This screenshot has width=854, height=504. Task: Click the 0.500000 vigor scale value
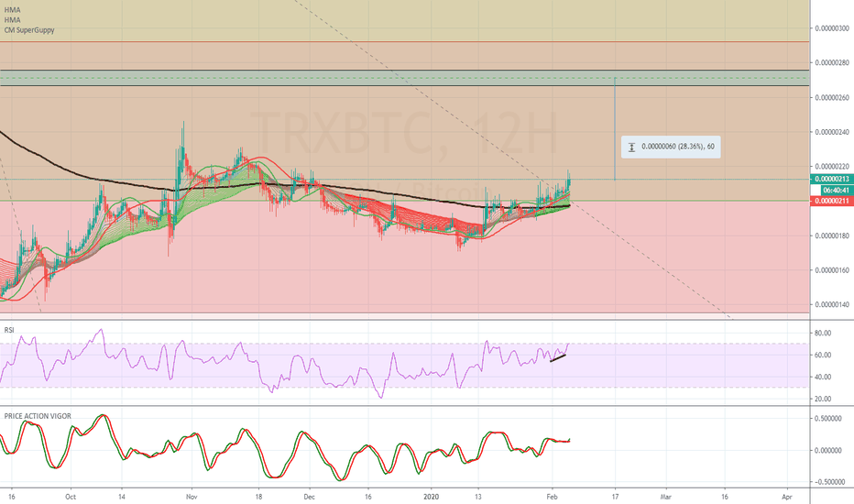coord(828,419)
